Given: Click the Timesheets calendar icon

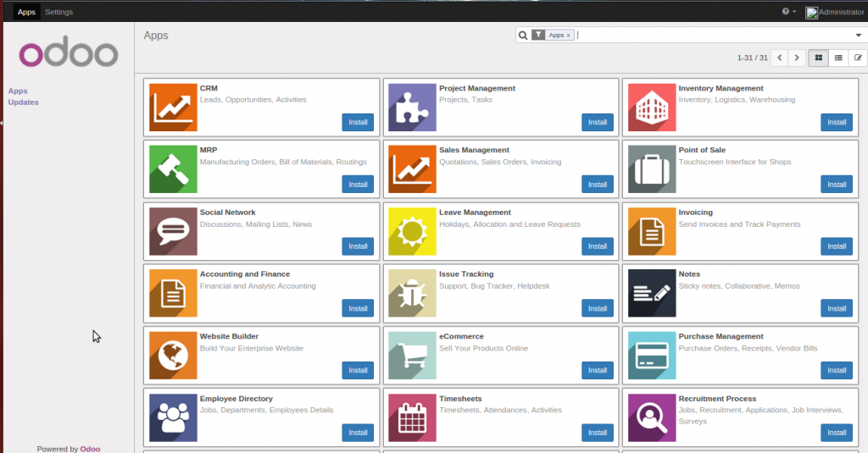Looking at the screenshot, I should 412,417.
